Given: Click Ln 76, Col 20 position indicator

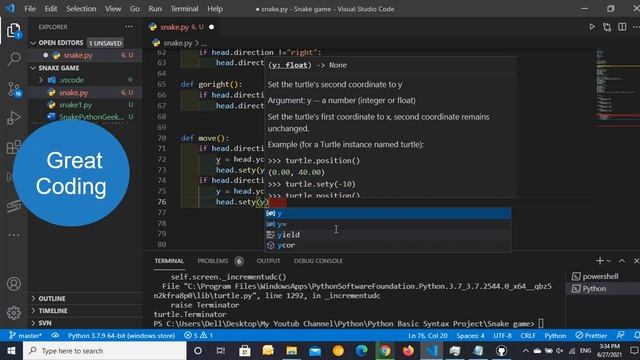Looking at the screenshot, I should (x=428, y=336).
